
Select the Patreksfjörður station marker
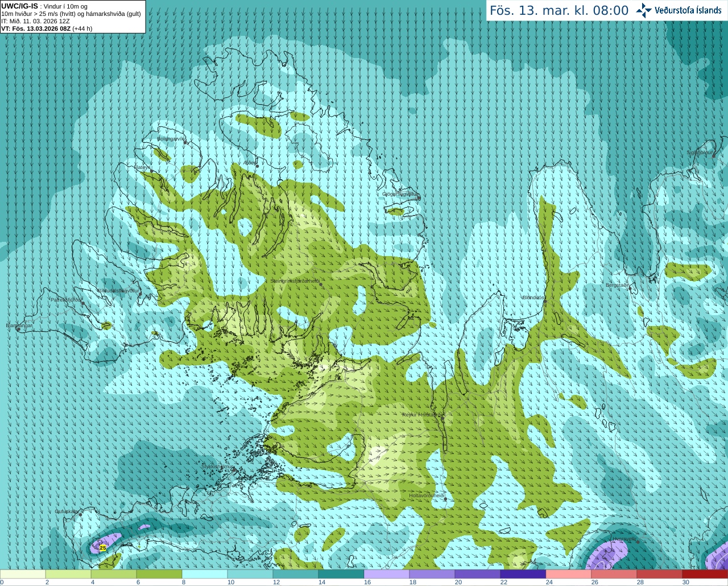[82, 303]
